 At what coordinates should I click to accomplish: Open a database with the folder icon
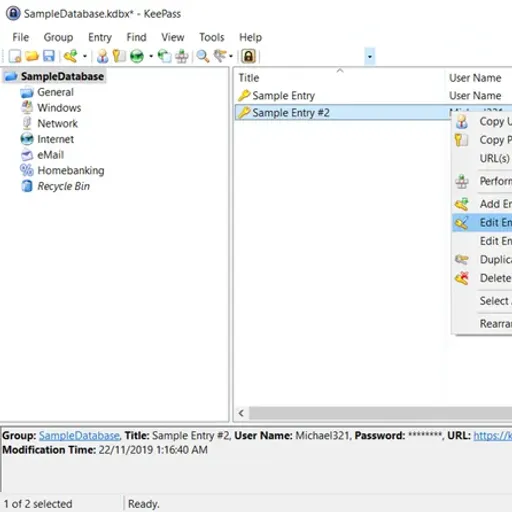[x=32, y=56]
